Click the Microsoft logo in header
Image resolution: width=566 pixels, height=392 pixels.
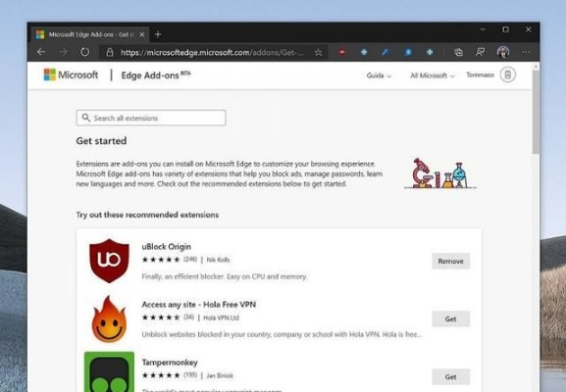(71, 74)
